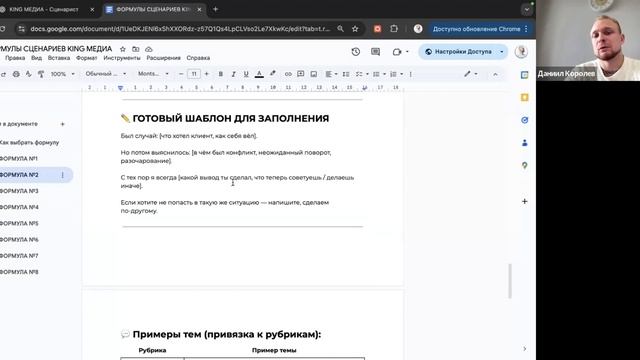
Task: Open the Вставка menu
Action: click(59, 58)
